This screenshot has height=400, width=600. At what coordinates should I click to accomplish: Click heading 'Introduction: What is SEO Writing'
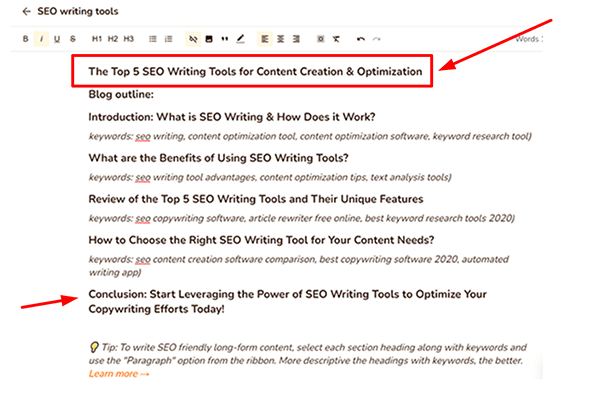(x=232, y=117)
